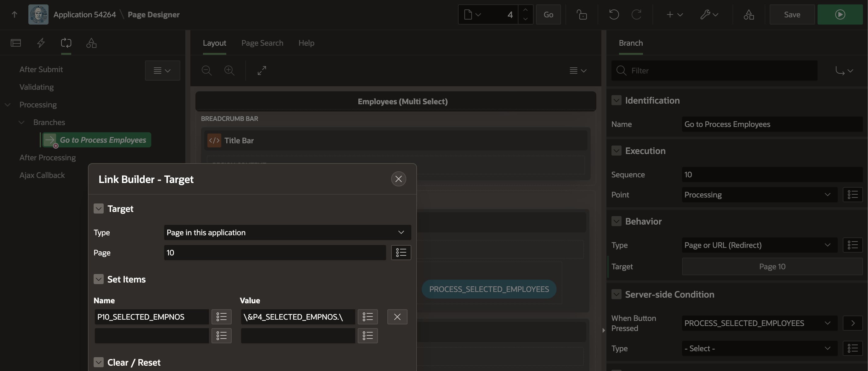Click the Page Lock icon
The width and height of the screenshot is (868, 371).
tap(582, 14)
